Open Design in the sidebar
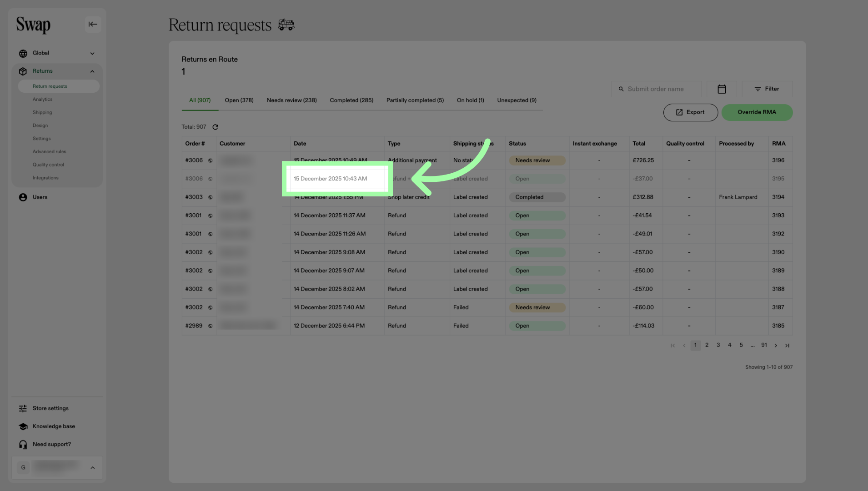868x491 pixels. 40,126
